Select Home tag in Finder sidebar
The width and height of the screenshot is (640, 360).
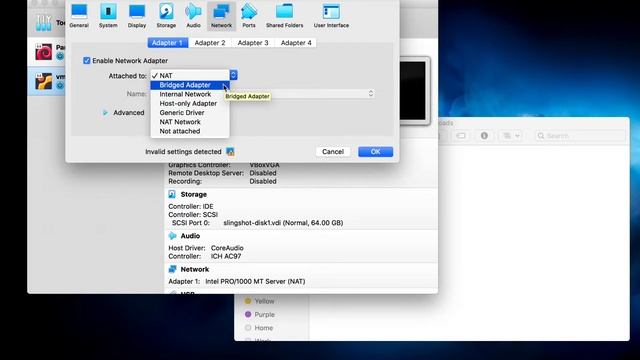tap(264, 328)
